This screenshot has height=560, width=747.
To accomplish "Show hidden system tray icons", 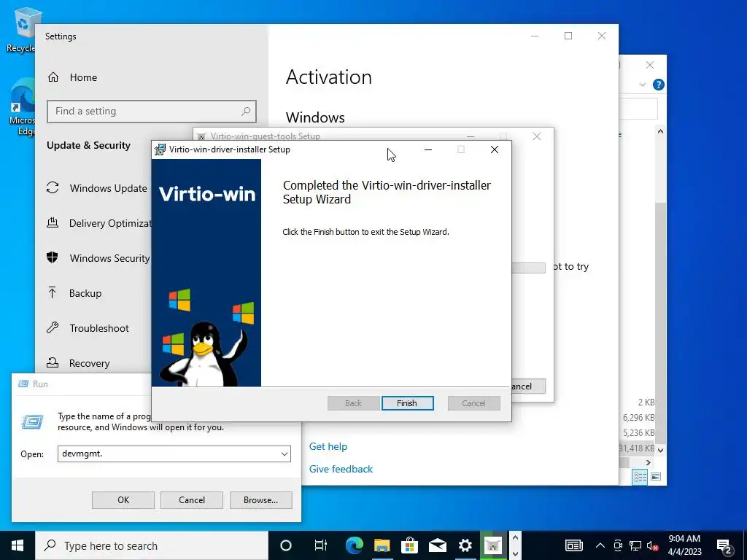I will 600,545.
